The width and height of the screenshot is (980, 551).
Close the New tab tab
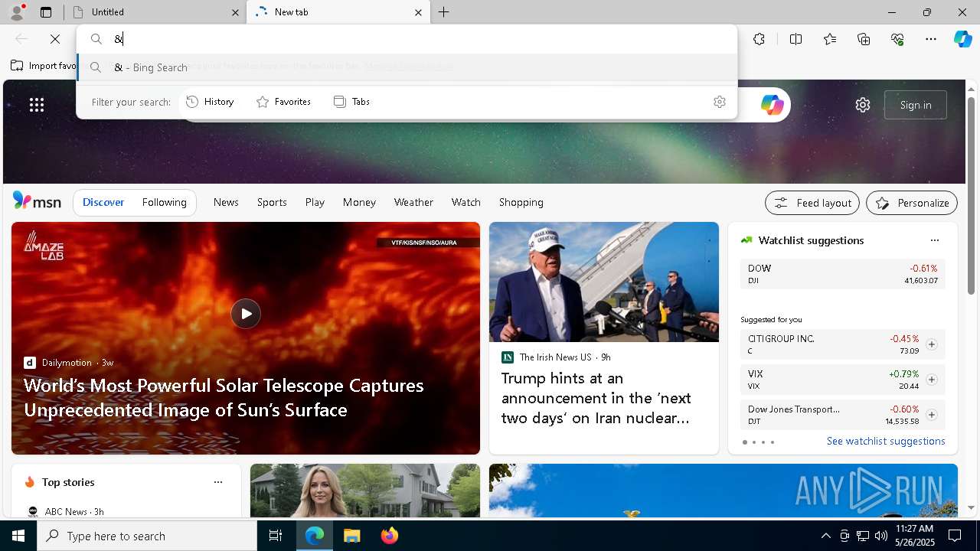point(418,12)
